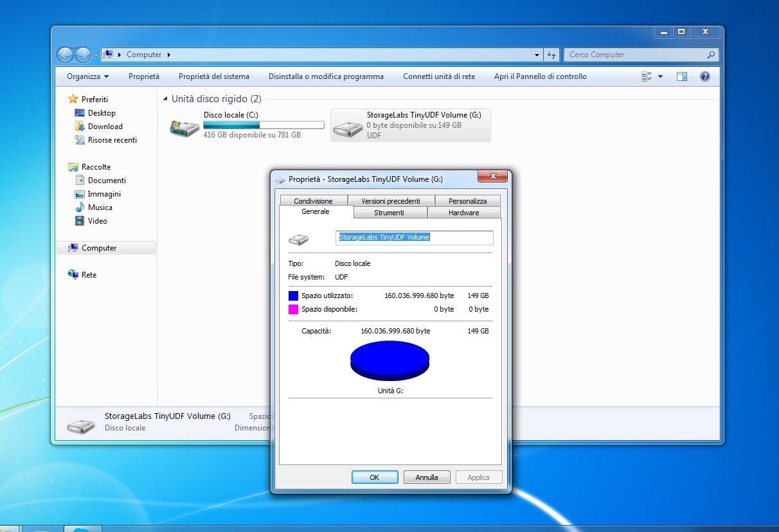Image resolution: width=779 pixels, height=532 pixels.
Task: Click the magenta Spazio disponibile swatch
Action: click(x=293, y=309)
